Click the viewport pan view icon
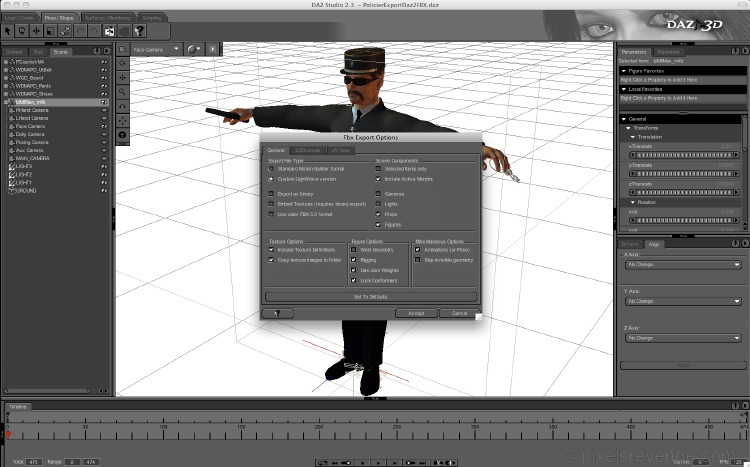The height and width of the screenshot is (467, 750). tap(122, 78)
